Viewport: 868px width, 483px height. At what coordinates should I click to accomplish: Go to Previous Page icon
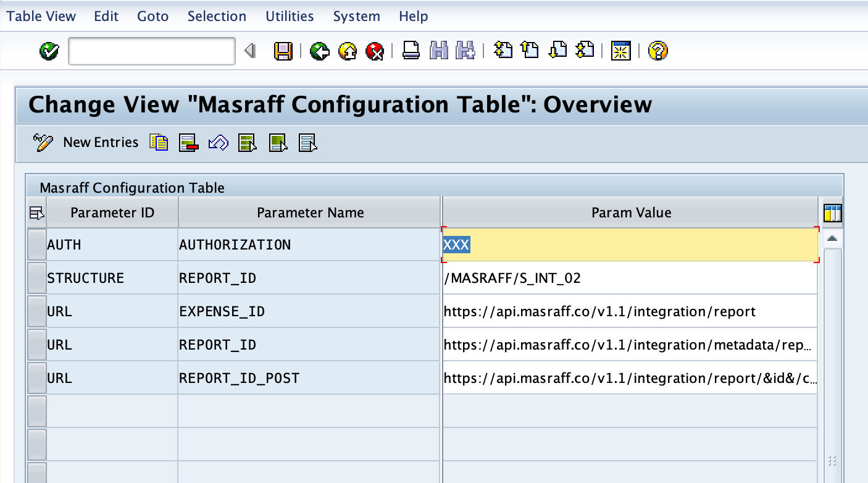530,50
